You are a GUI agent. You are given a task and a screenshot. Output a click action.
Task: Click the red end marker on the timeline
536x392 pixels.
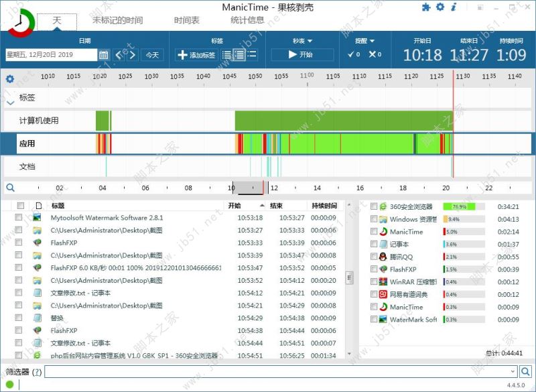point(454,124)
